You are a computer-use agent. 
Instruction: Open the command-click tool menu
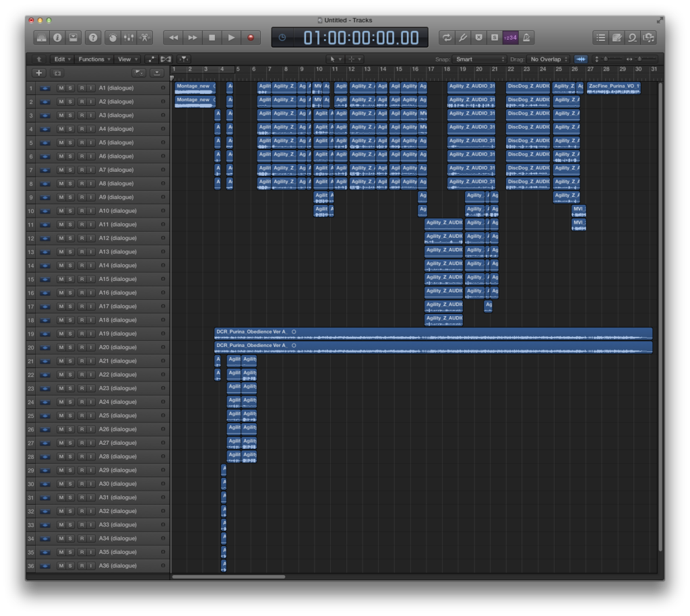(x=354, y=59)
